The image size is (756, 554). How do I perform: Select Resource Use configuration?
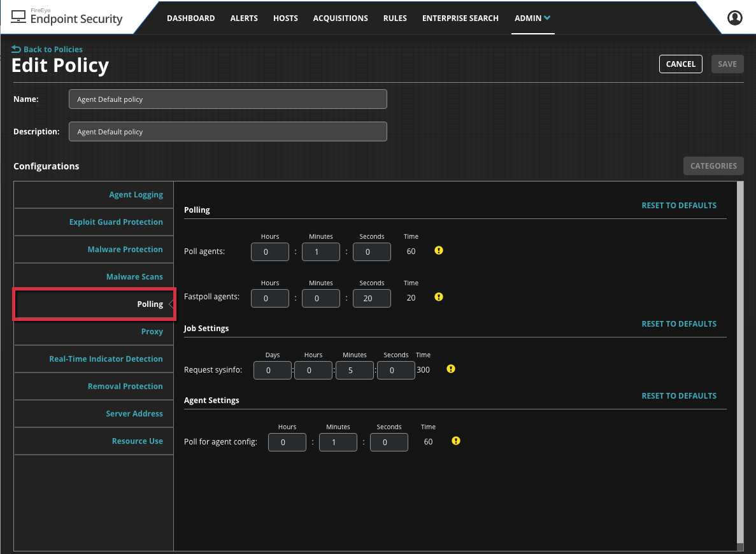[x=94, y=441]
